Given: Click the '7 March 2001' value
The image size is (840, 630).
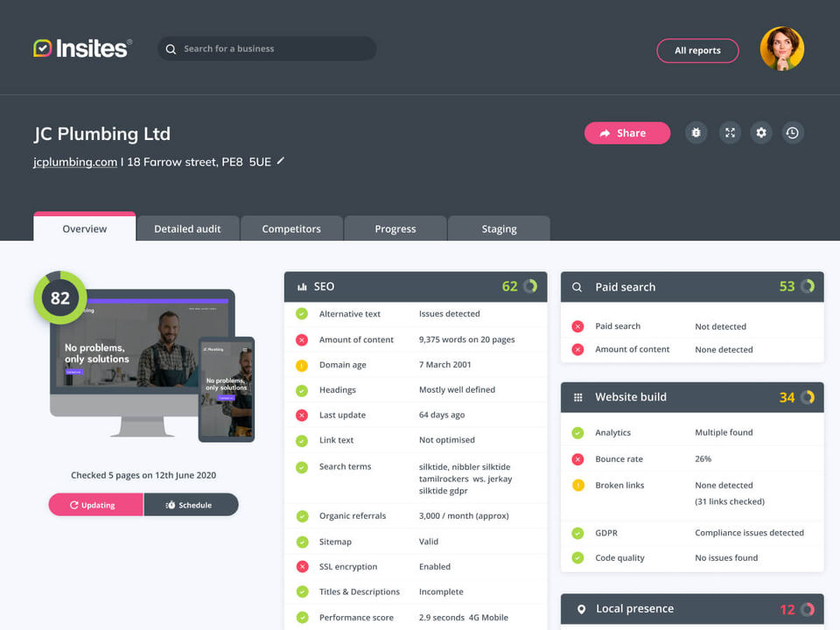Looking at the screenshot, I should coord(444,364).
